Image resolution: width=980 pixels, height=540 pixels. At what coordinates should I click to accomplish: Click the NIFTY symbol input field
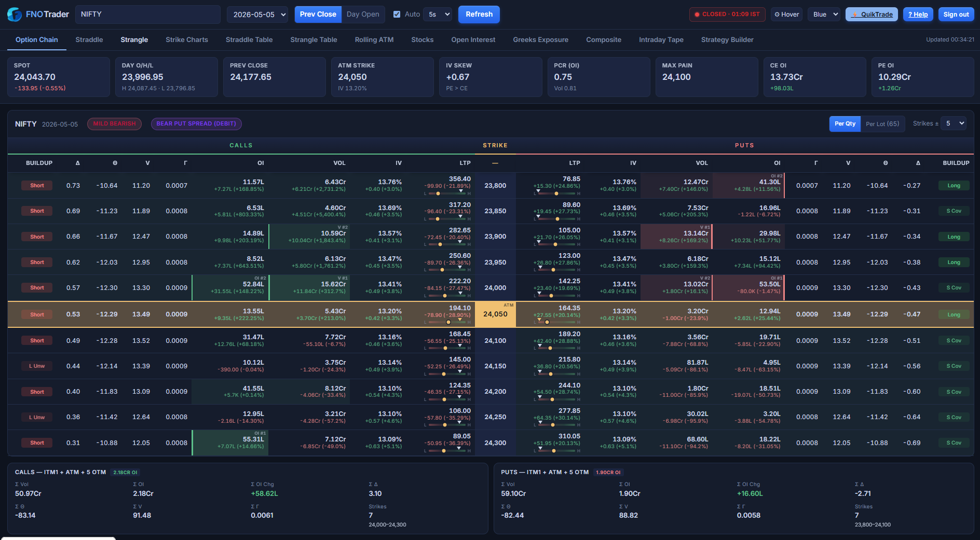tap(148, 15)
